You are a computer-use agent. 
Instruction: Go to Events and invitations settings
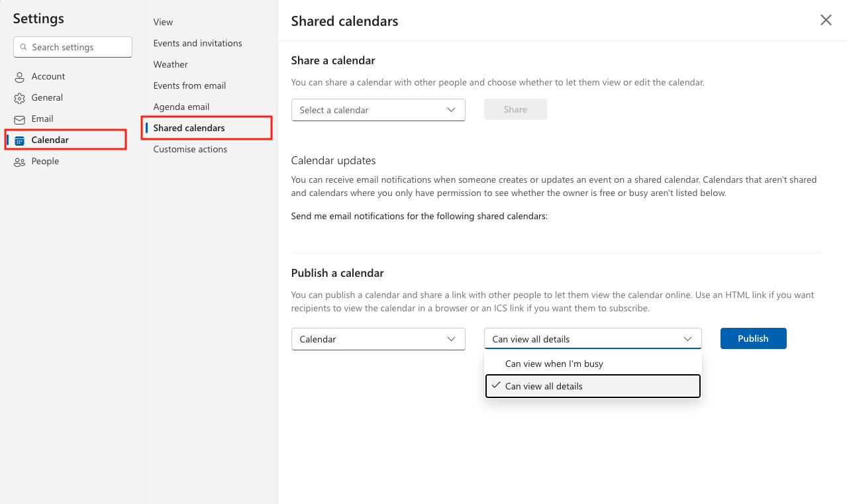pyautogui.click(x=197, y=43)
